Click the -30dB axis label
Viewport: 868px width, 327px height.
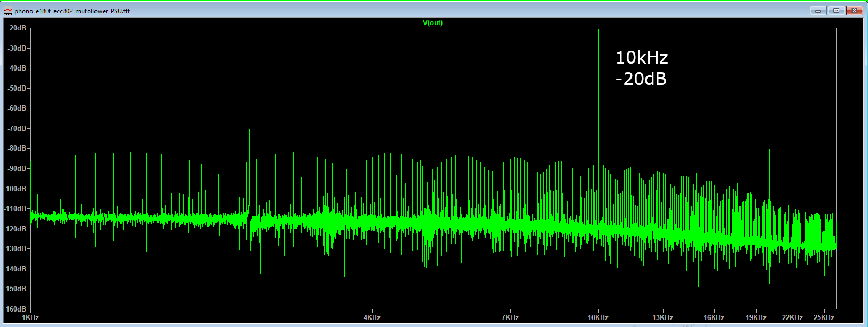17,48
